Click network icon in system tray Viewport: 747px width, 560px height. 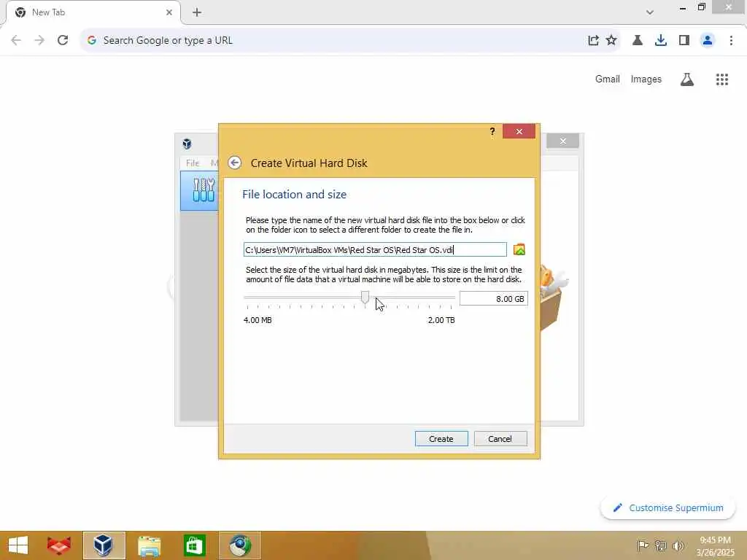660,545
